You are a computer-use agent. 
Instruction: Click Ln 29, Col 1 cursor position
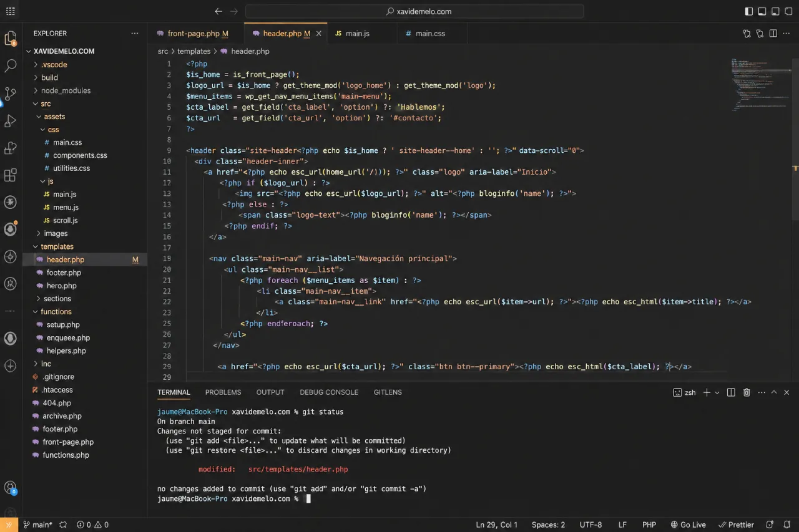pos(496,525)
